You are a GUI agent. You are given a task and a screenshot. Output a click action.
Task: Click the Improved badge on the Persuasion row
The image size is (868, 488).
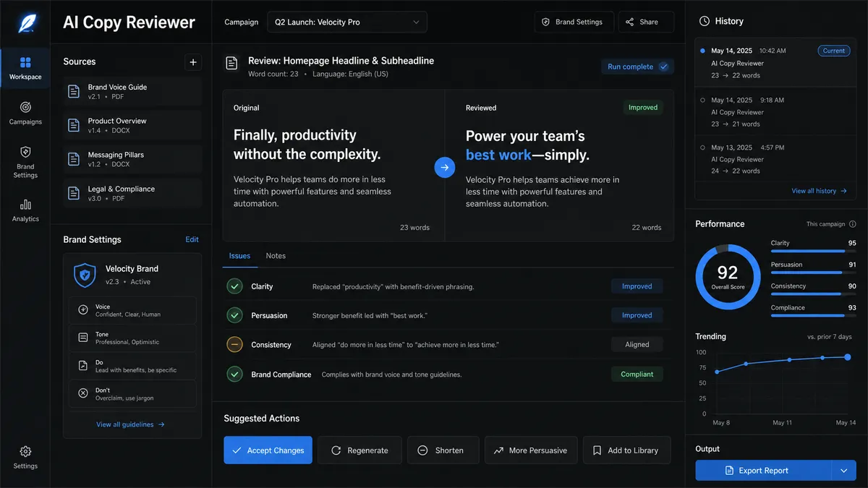(x=637, y=315)
